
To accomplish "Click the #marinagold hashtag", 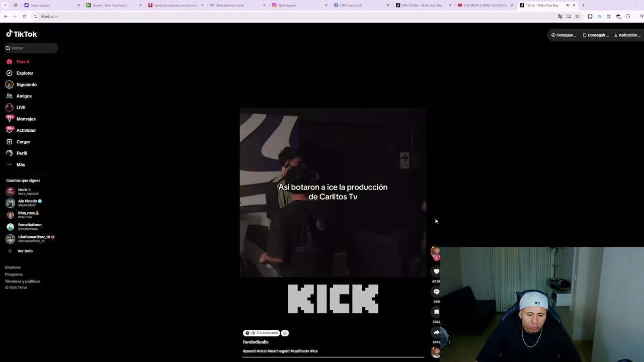I will point(278,351).
